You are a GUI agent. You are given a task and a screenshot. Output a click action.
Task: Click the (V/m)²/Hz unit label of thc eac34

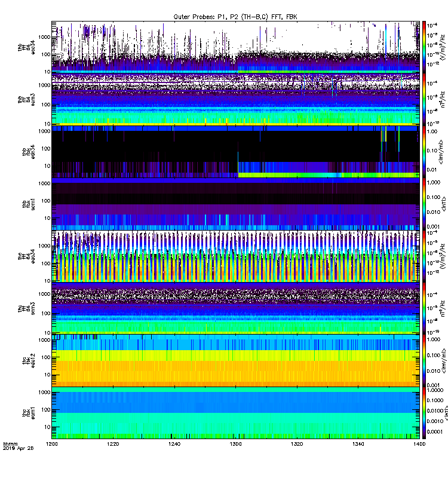click(x=443, y=256)
